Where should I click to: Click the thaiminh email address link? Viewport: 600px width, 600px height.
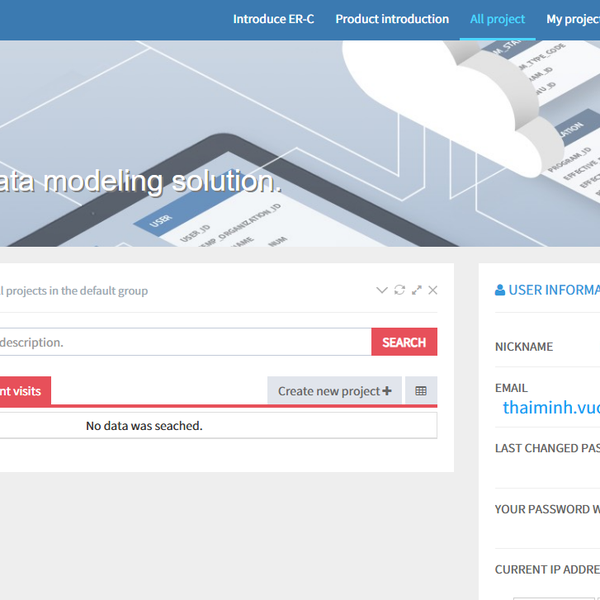tap(551, 407)
